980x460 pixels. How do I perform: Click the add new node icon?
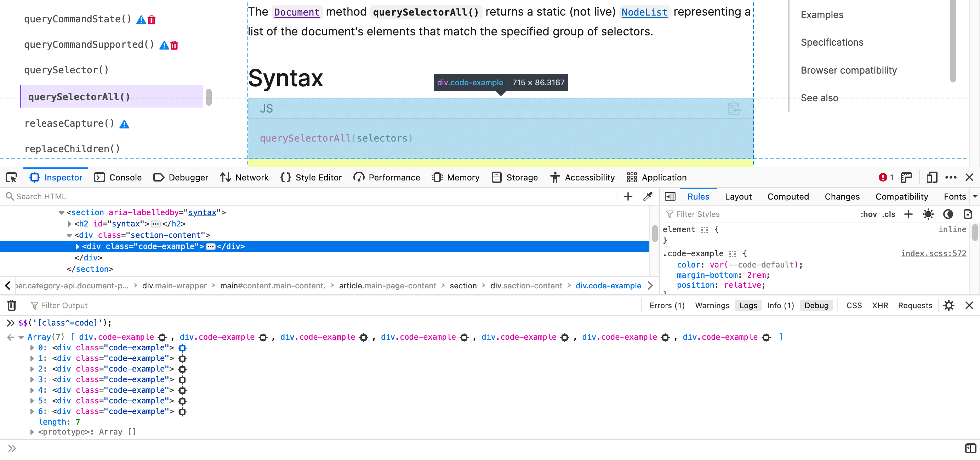pos(627,196)
